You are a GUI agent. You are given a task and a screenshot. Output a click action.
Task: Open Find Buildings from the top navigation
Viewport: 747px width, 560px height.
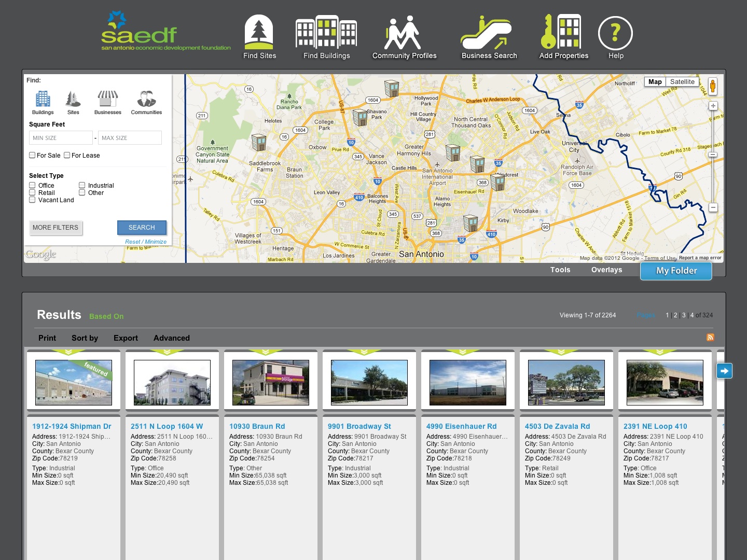pyautogui.click(x=326, y=37)
